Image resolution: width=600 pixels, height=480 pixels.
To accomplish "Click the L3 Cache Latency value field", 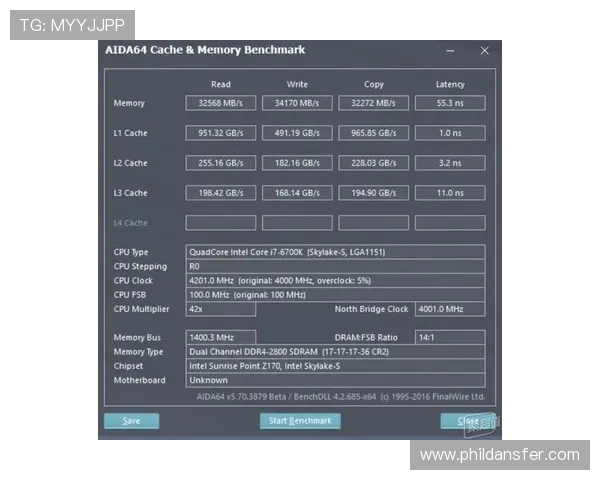I will tap(450, 193).
